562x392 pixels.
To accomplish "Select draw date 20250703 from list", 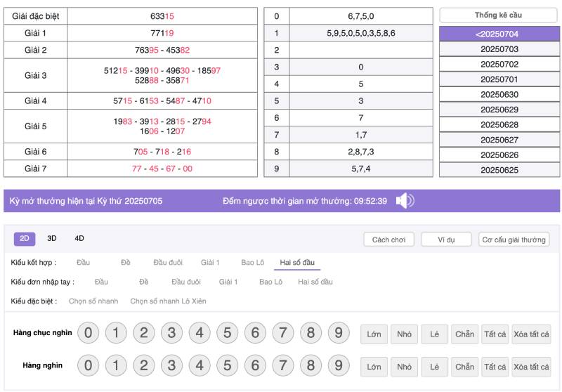I will tap(499, 49).
